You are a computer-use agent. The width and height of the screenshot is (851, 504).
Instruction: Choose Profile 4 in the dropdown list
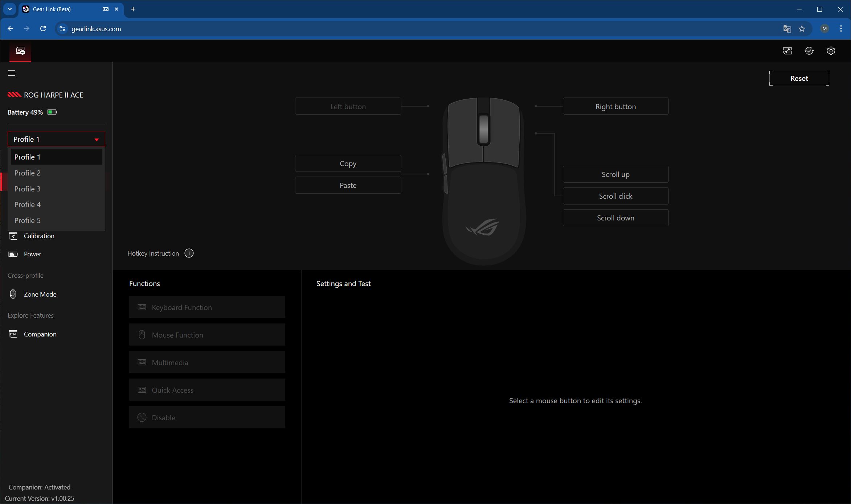click(56, 205)
